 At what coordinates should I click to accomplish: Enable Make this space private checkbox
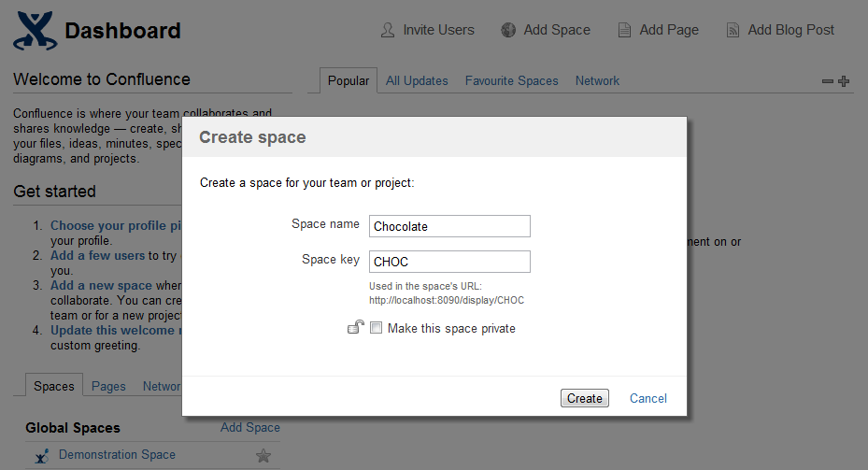pyautogui.click(x=376, y=328)
